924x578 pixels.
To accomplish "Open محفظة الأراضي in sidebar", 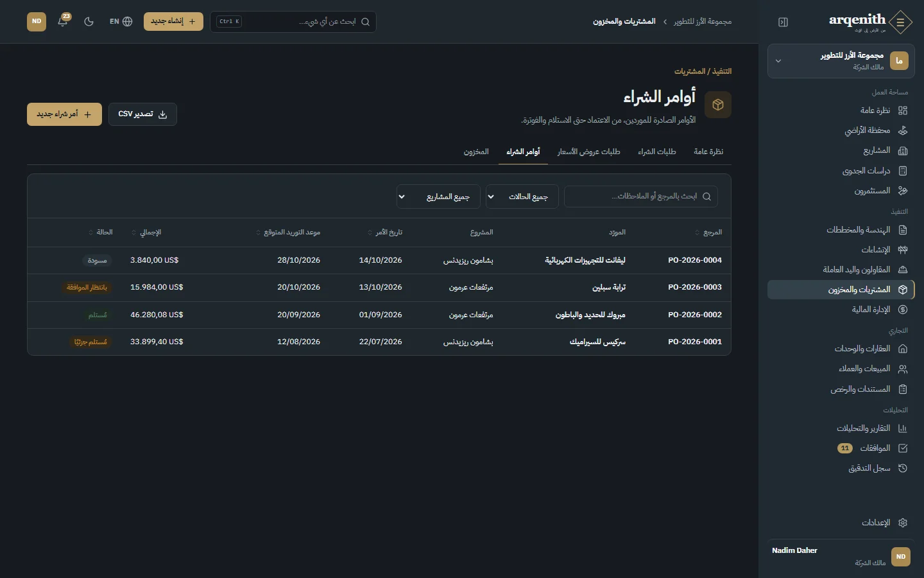I will click(841, 130).
